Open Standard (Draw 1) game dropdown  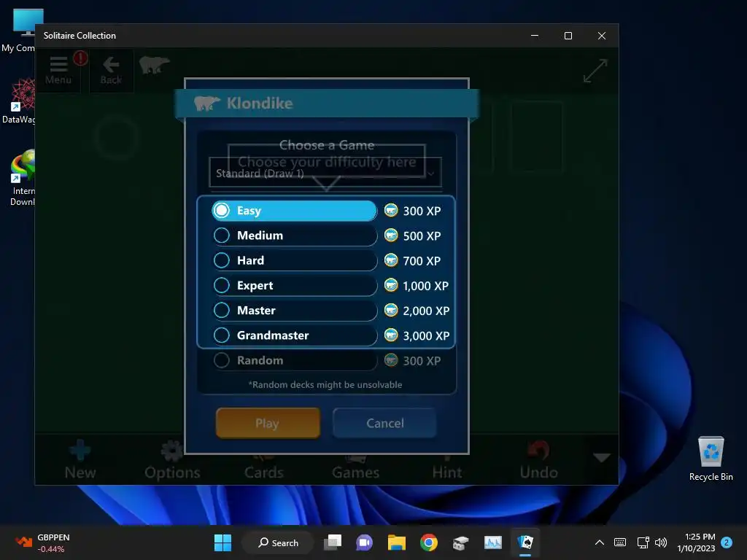[325, 172]
